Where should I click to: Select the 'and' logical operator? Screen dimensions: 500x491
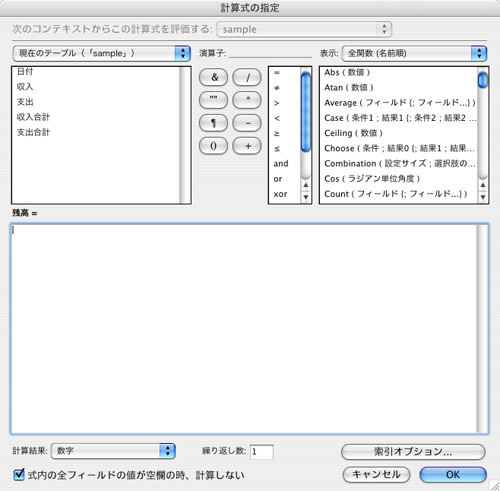click(x=281, y=164)
